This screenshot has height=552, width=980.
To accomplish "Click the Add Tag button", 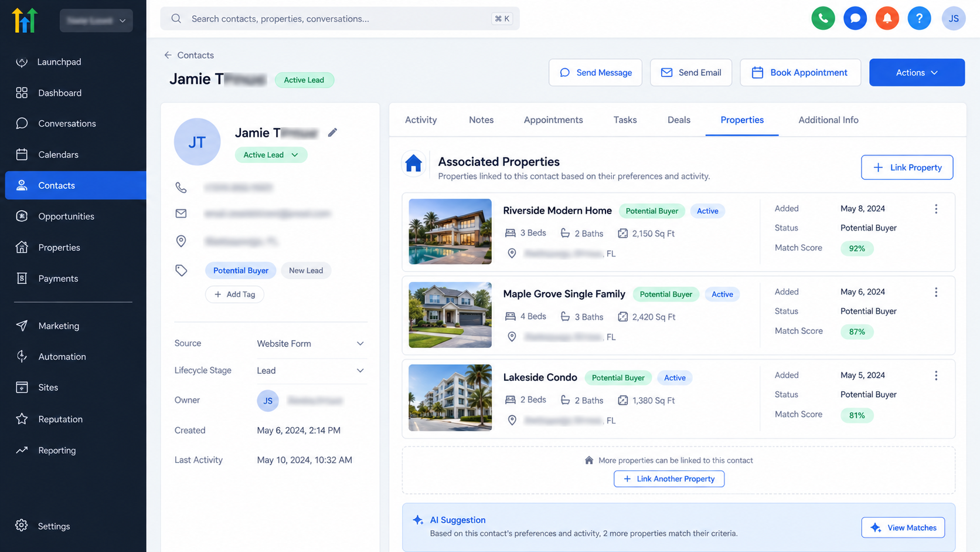I will (234, 294).
